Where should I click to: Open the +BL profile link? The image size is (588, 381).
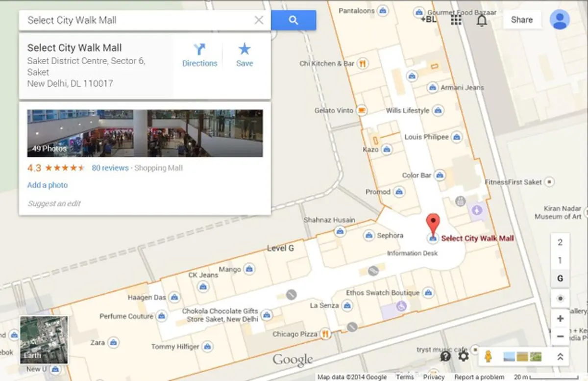click(x=429, y=20)
